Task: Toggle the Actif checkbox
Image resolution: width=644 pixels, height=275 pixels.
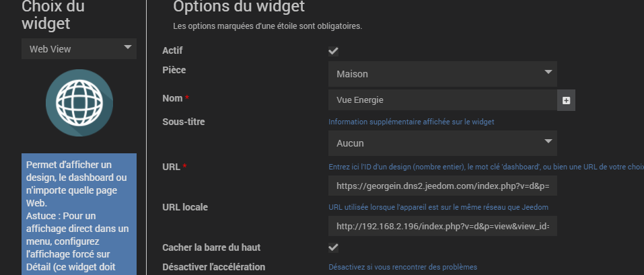Action: pyautogui.click(x=333, y=51)
